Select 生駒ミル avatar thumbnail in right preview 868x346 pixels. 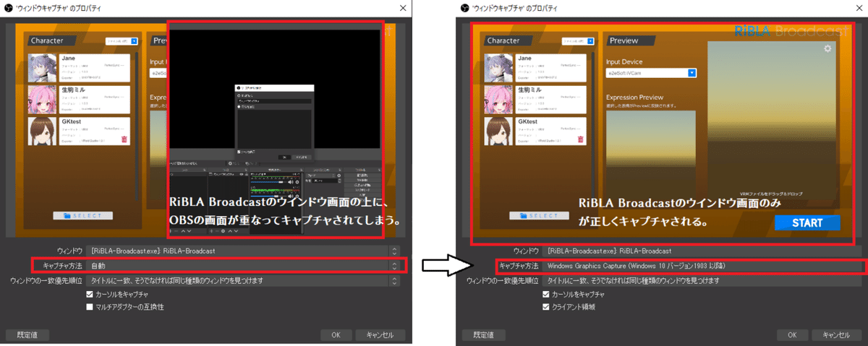pos(500,99)
